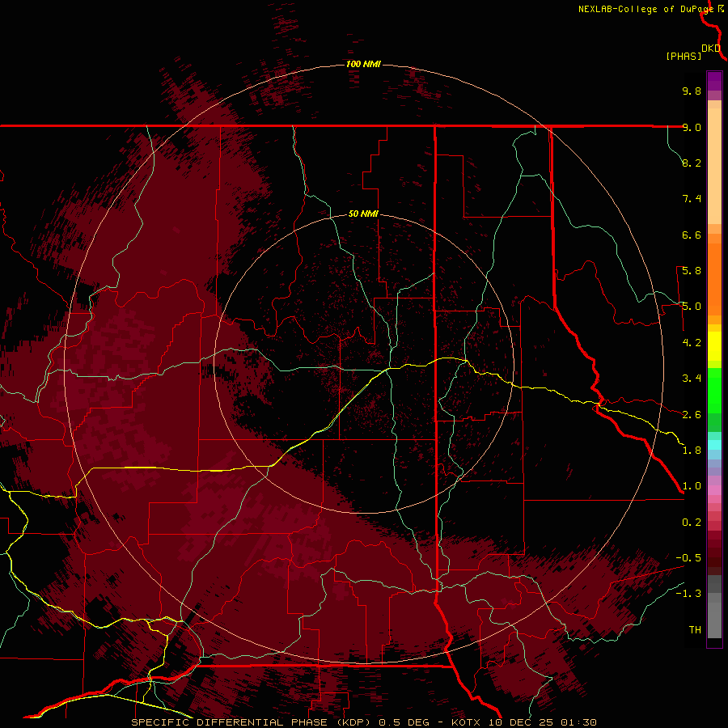
Task: Click the 5.0 color scale value
Action: coord(692,307)
